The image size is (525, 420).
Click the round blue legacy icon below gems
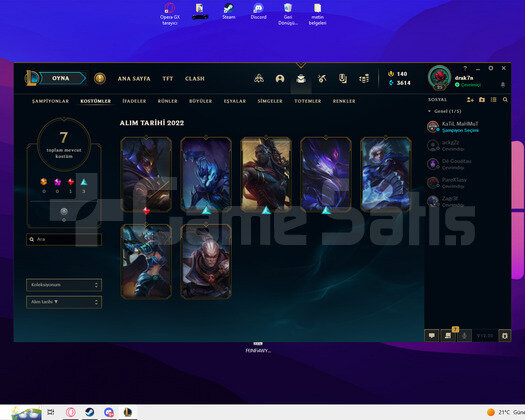click(64, 211)
